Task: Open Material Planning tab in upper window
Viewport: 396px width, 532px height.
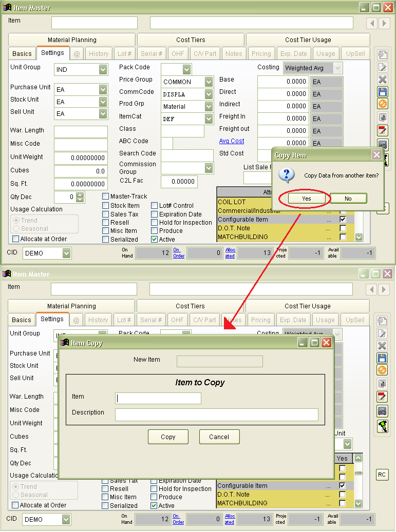Action: coord(72,40)
